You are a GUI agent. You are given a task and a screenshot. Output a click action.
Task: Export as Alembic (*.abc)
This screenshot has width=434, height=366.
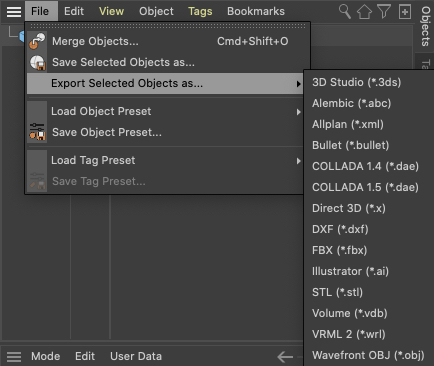coord(369,103)
